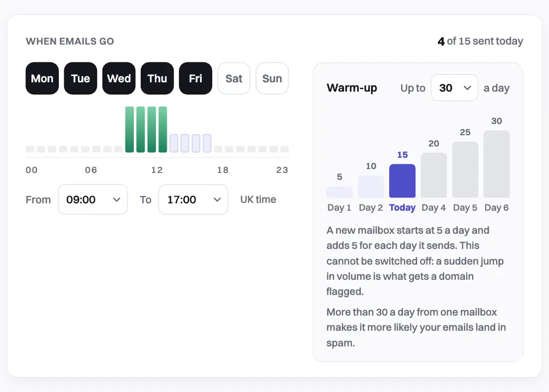
Task: Click the "More than 30 a day" spam warning text
Action: [x=416, y=327]
